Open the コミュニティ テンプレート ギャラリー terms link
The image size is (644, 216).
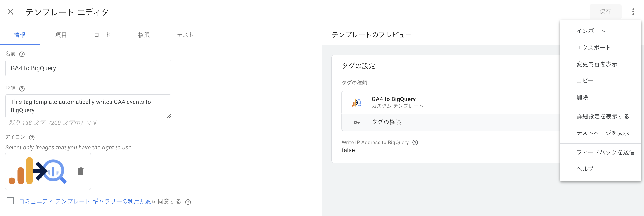[85, 201]
